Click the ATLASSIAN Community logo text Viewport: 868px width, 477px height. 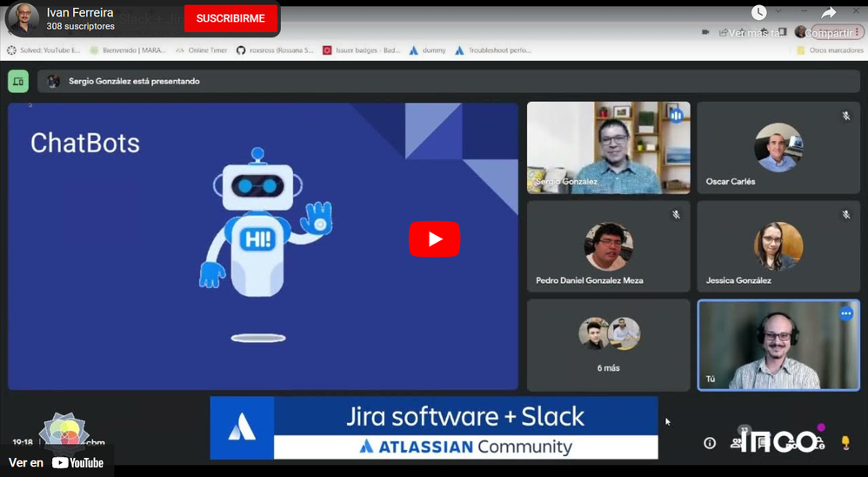466,447
